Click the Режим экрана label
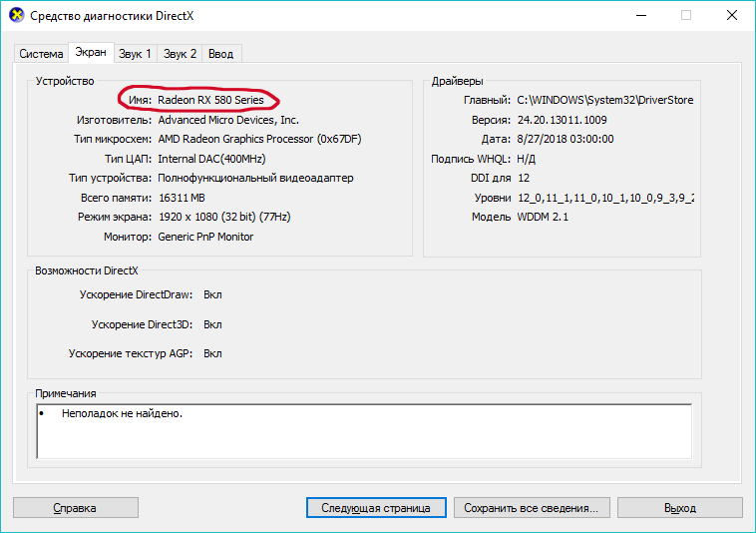 pyautogui.click(x=115, y=217)
